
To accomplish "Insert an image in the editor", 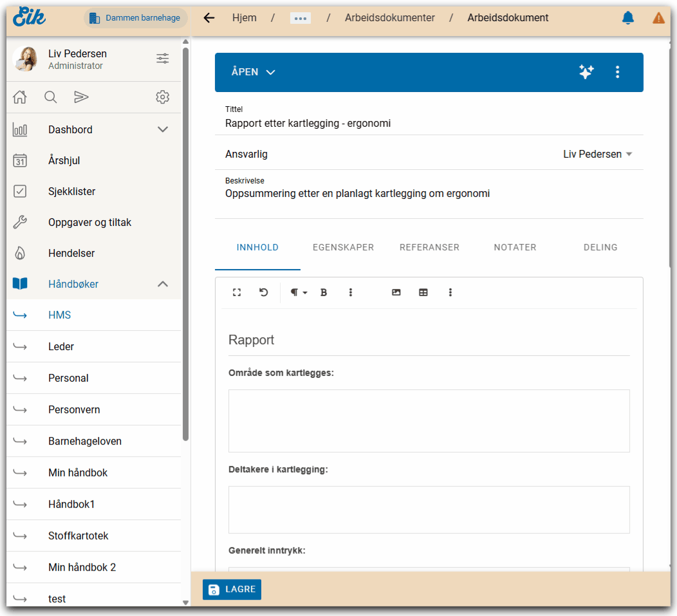I will pos(396,292).
